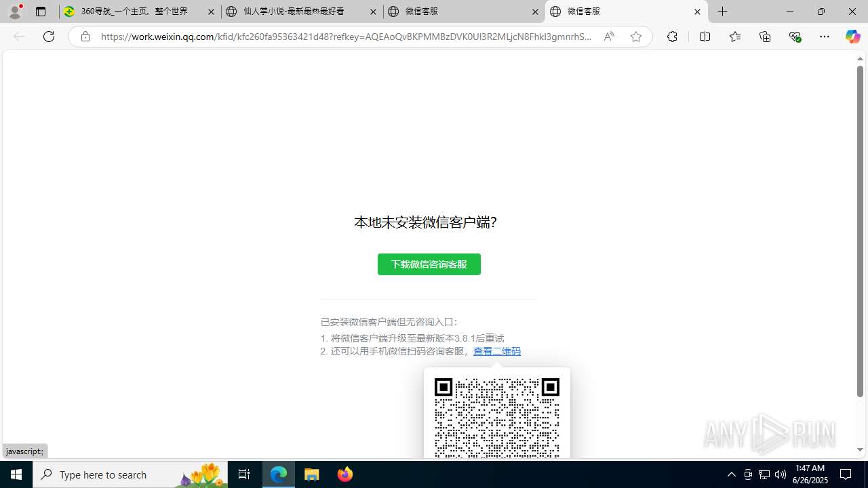868x488 pixels.
Task: Click 下载微信咨询客服 green button
Action: pyautogui.click(x=429, y=264)
